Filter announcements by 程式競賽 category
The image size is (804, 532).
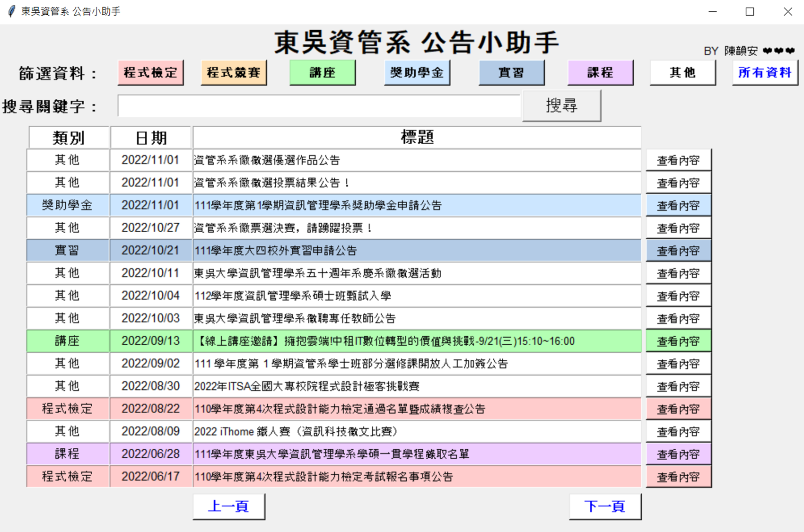[234, 72]
